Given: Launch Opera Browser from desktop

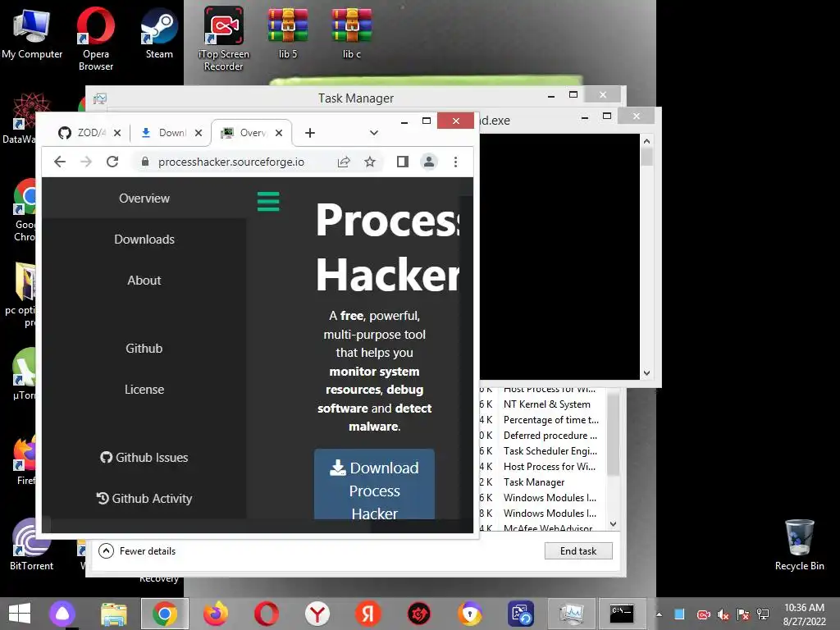Looking at the screenshot, I should (x=95, y=39).
